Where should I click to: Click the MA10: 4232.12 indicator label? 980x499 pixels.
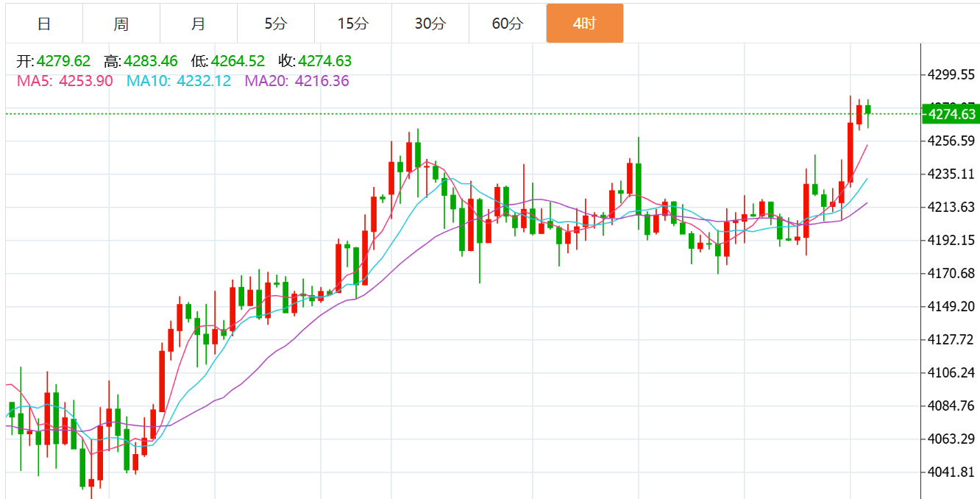pos(179,81)
